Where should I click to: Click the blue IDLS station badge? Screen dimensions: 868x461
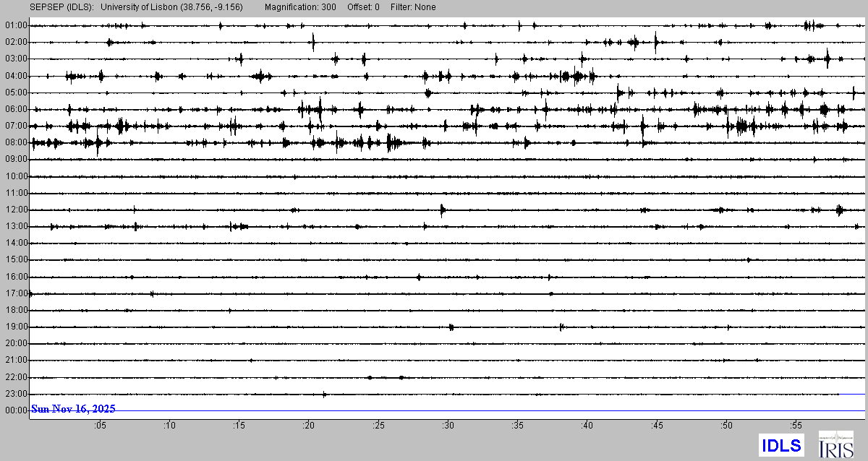(781, 445)
